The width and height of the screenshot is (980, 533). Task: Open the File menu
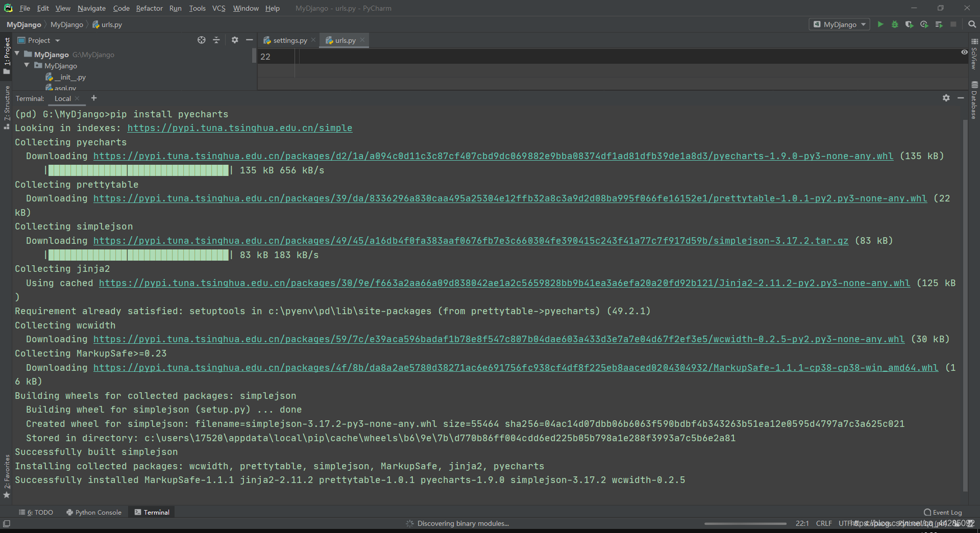coord(24,8)
